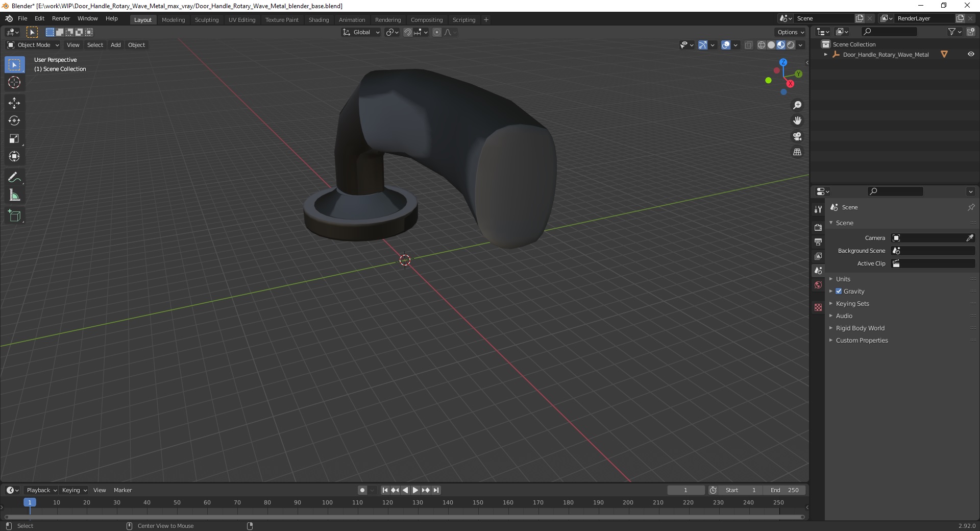Click the viewport zoom magnifier icon
The height and width of the screenshot is (531, 980).
coord(797,105)
